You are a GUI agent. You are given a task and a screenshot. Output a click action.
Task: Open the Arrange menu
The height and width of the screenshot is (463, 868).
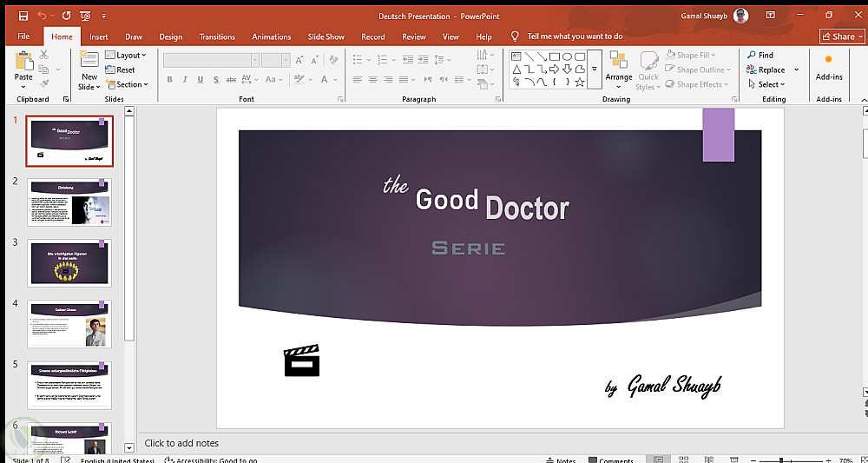pyautogui.click(x=619, y=69)
